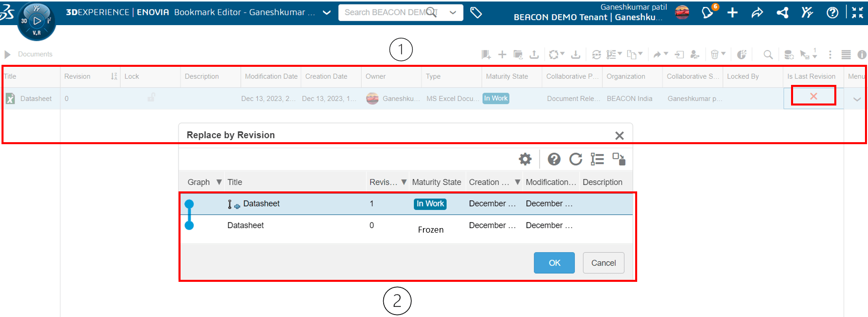Open the social network share icon
The height and width of the screenshot is (317, 868).
coord(783,13)
